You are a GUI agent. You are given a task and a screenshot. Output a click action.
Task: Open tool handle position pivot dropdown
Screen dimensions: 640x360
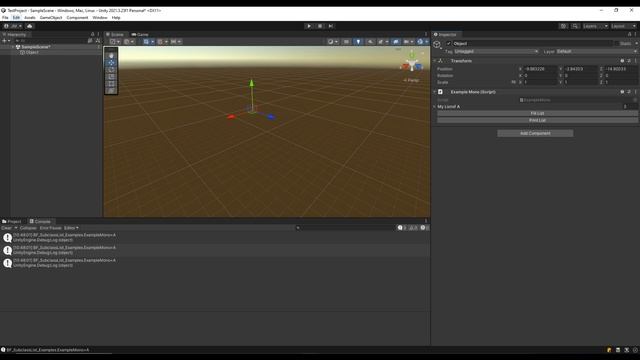click(114, 42)
